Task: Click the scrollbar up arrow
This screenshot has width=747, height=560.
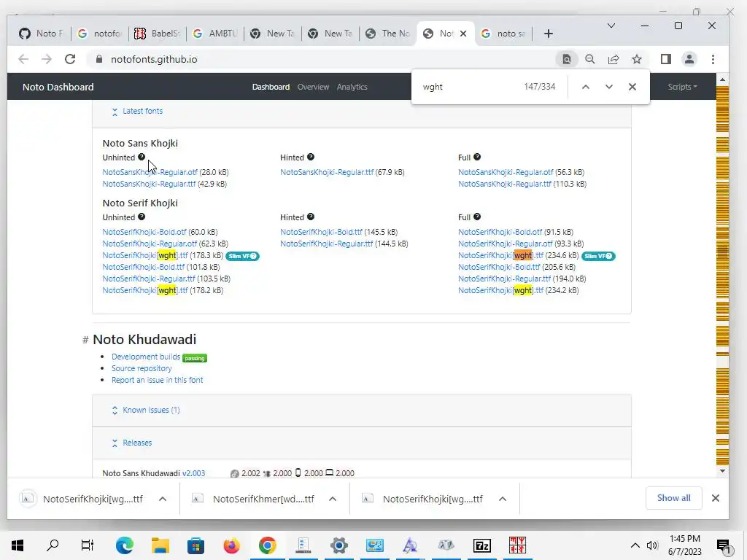Action: pyautogui.click(x=722, y=79)
